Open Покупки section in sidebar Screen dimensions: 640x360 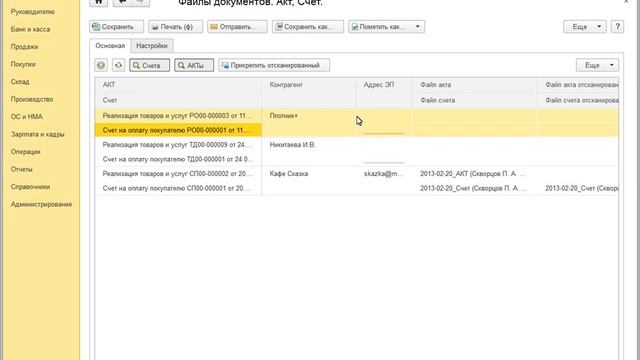point(23,64)
